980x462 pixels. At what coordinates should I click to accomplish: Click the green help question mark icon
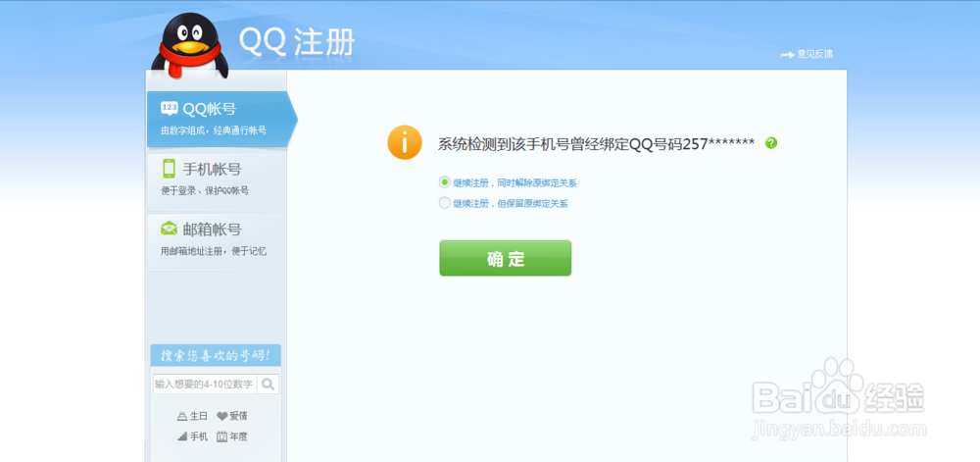tap(771, 143)
